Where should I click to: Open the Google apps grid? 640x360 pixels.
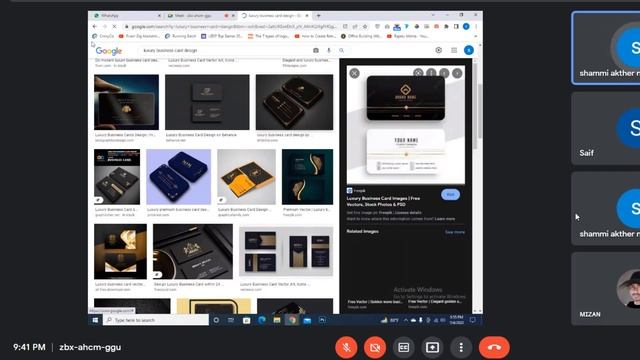(x=454, y=50)
